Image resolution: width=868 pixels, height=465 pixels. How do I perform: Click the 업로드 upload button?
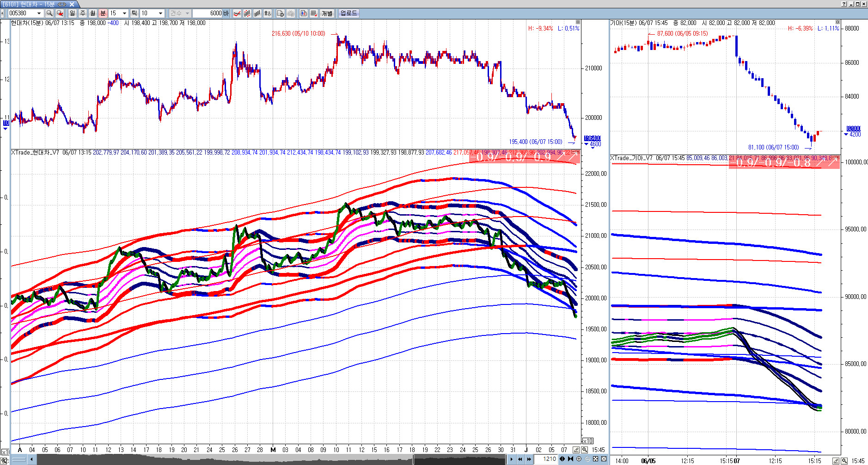click(x=348, y=13)
